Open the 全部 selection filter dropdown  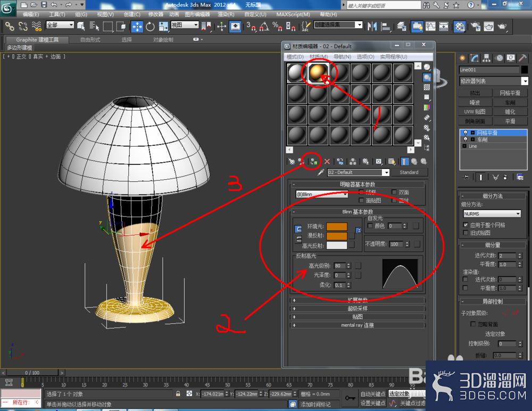(60, 25)
